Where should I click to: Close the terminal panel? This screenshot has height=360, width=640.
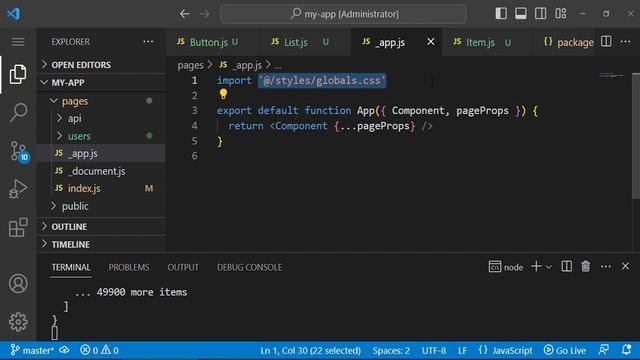click(625, 267)
